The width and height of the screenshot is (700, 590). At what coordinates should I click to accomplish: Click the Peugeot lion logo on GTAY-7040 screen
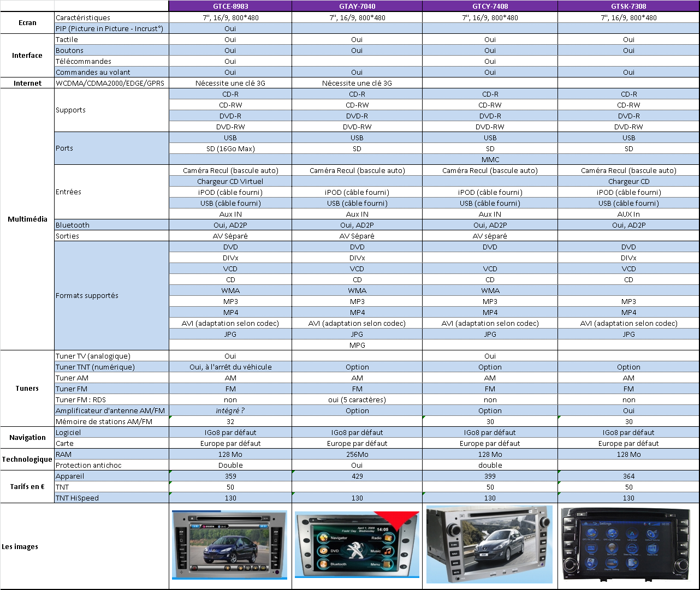356,550
